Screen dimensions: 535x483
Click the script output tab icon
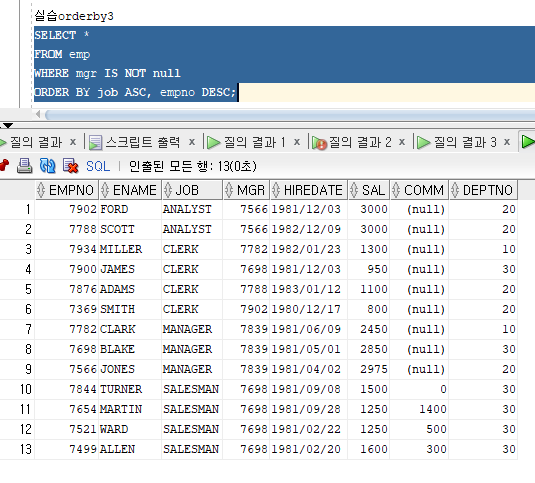tap(96, 142)
